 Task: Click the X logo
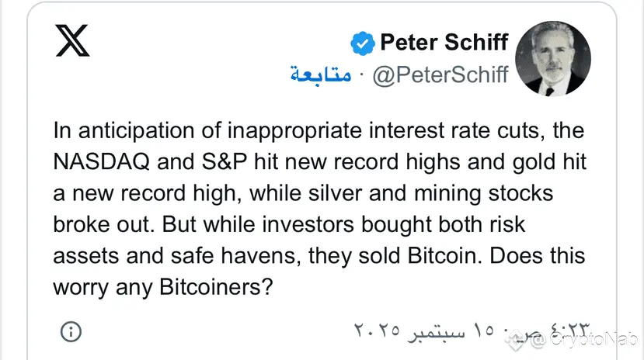tap(74, 41)
